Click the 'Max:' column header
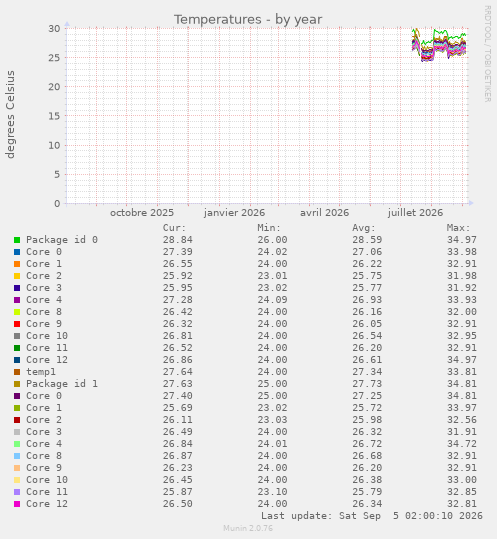The height and width of the screenshot is (539, 497). (459, 228)
